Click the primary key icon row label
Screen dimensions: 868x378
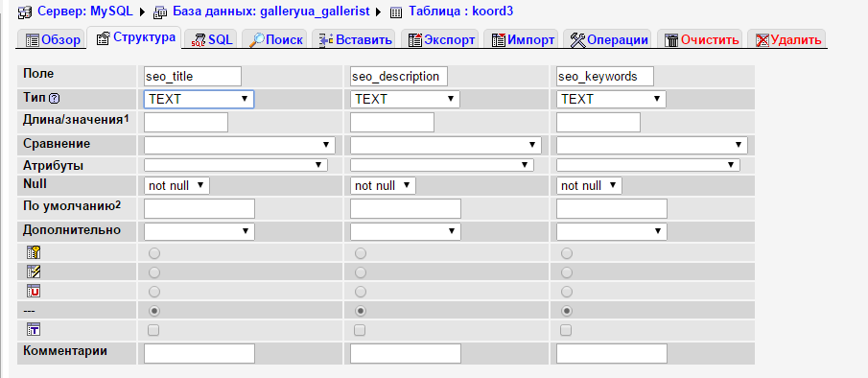click(x=34, y=253)
